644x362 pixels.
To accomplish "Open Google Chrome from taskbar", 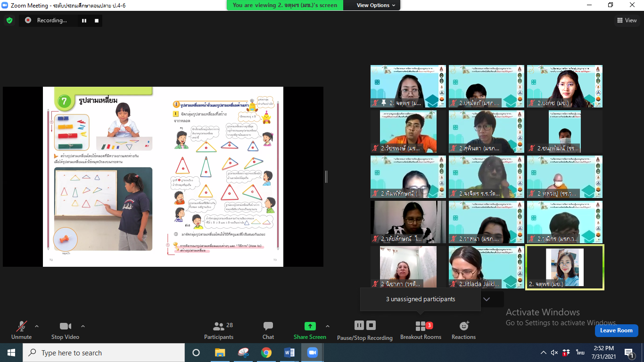I will tap(266, 353).
